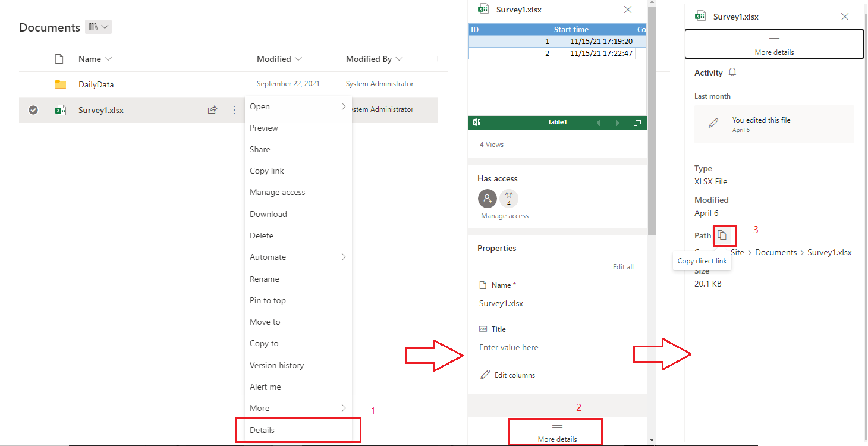Click the Manage access link under Has access

[505, 216]
